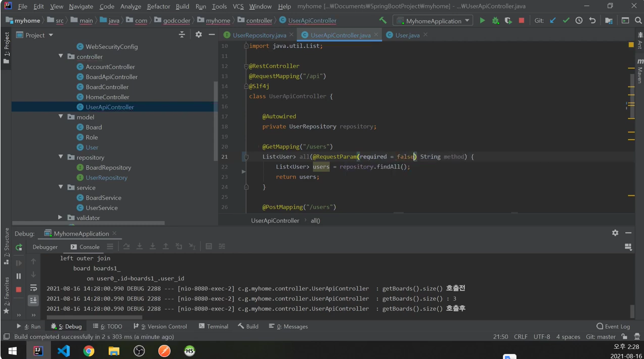Viewport: 644px width, 359px height.
Task: Click the Git rollback arrow icon
Action: (x=592, y=21)
